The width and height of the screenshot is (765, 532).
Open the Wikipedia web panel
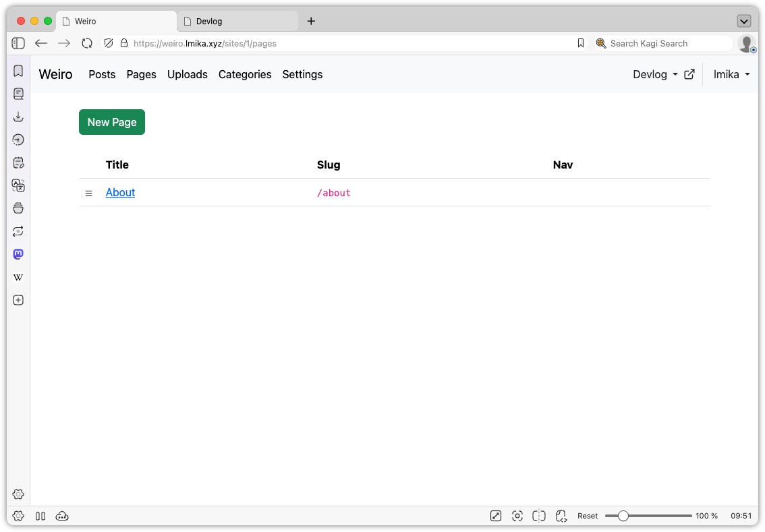coord(18,277)
